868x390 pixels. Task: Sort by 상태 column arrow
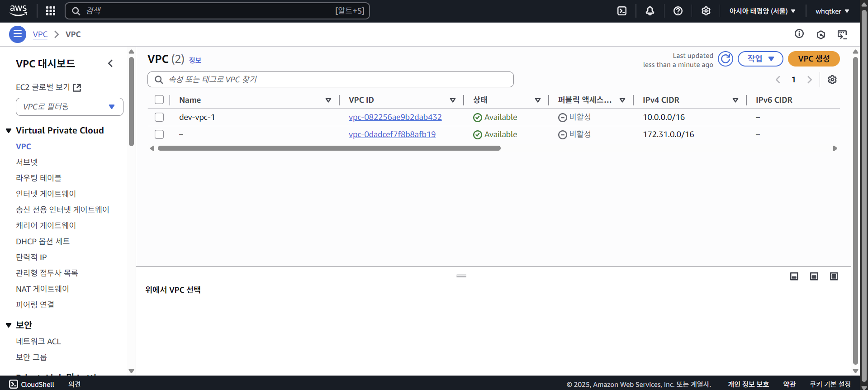click(x=538, y=100)
